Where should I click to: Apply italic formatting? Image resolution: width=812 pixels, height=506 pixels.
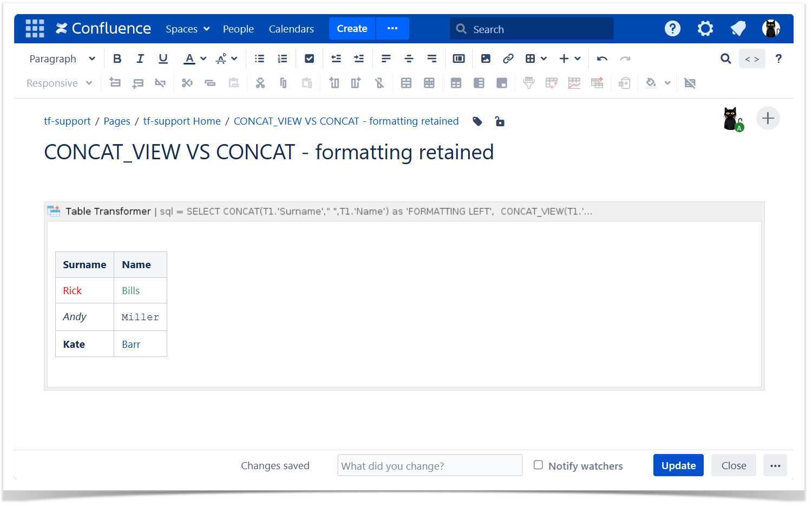click(140, 59)
